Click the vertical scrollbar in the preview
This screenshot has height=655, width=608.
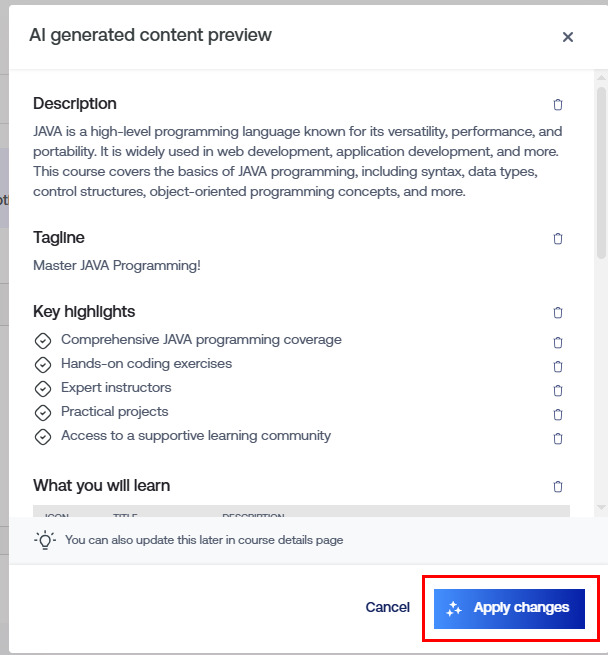[601, 170]
